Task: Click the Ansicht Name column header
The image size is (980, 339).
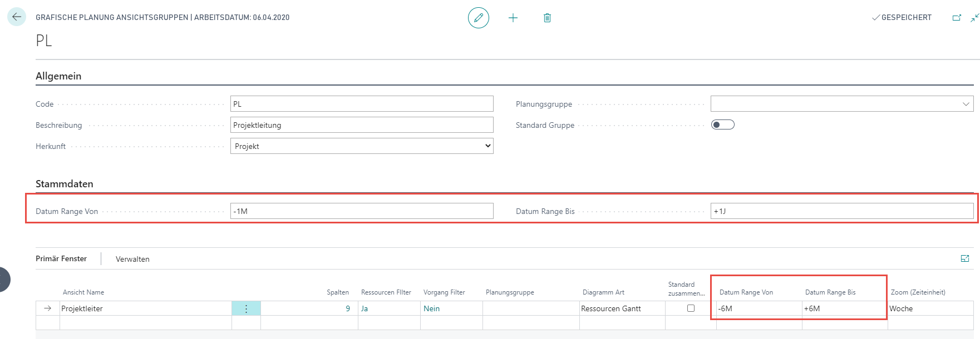Action: 83,292
